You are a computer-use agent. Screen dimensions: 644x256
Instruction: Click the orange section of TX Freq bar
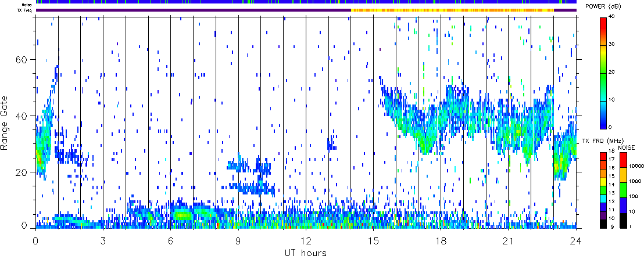click(453, 10)
